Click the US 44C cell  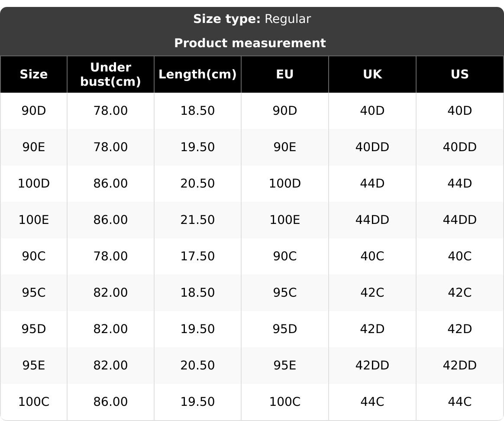coord(460,402)
